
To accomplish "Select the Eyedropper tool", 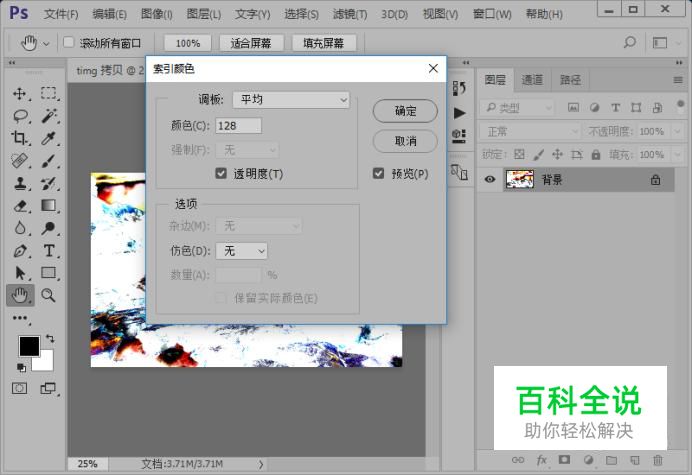I will click(49, 138).
